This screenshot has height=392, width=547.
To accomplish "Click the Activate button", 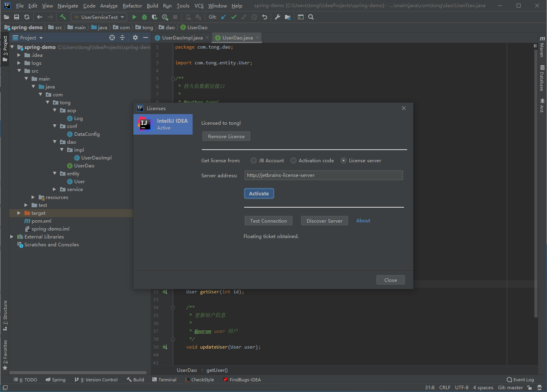I will (x=259, y=193).
